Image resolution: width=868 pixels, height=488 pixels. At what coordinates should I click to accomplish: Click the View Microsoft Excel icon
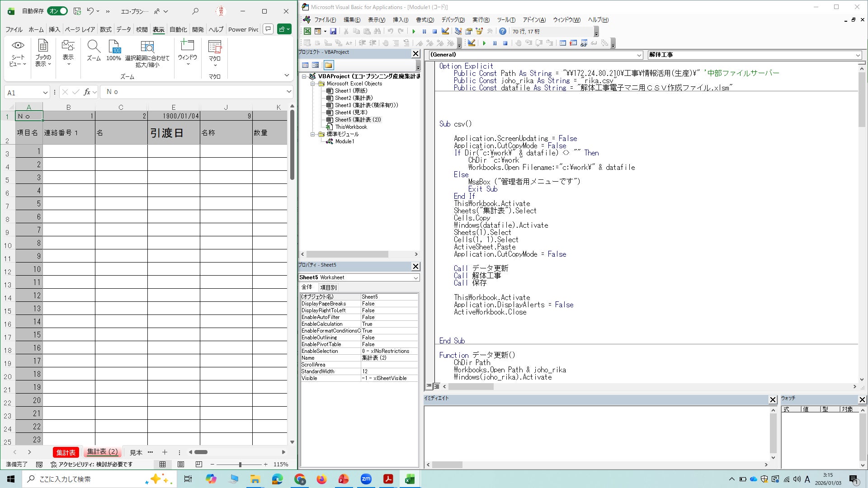(307, 31)
